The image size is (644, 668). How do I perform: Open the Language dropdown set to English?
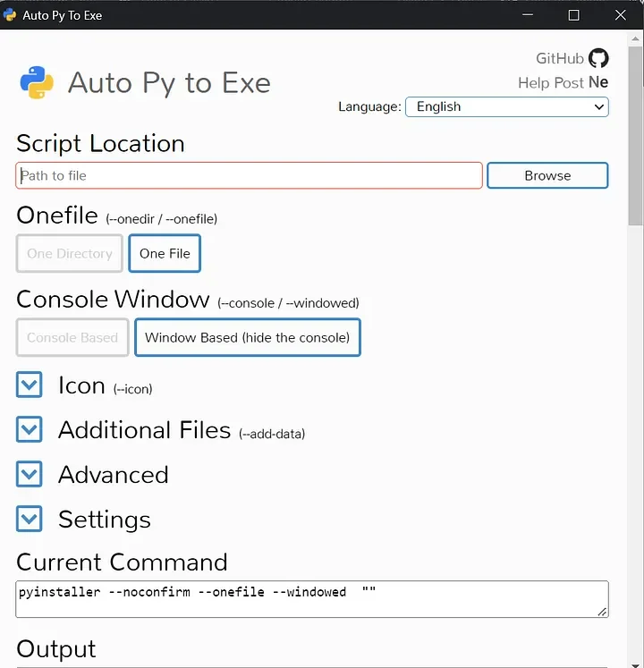[x=507, y=106]
